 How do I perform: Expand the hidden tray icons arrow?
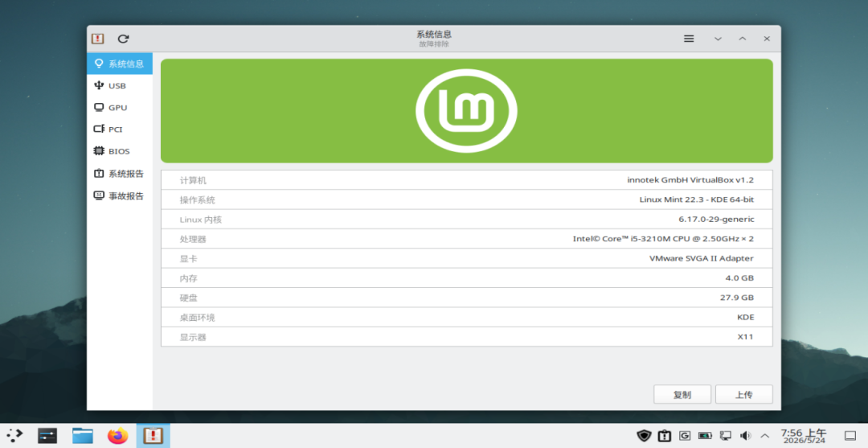[765, 436]
